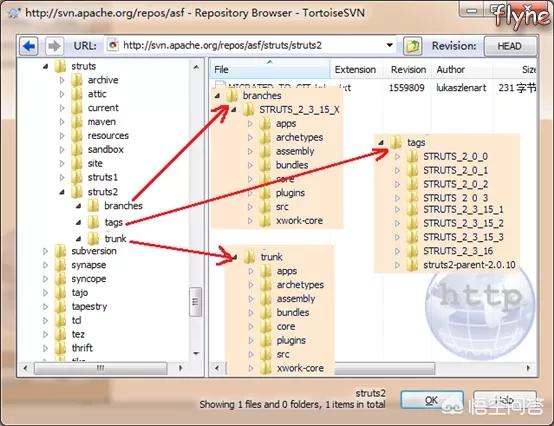Click the OK button
Viewport: 554px width, 426px height.
432,400
